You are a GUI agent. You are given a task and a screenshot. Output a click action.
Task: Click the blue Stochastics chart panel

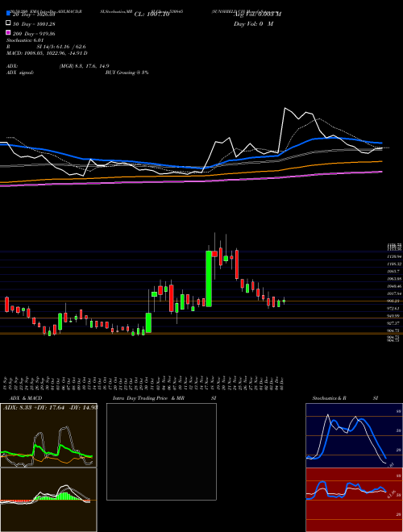pyautogui.click(x=354, y=435)
